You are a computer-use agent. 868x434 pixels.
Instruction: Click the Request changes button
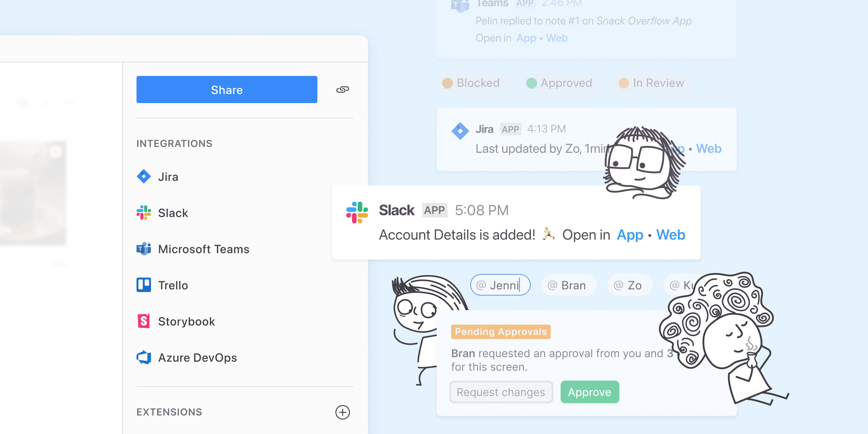point(501,392)
